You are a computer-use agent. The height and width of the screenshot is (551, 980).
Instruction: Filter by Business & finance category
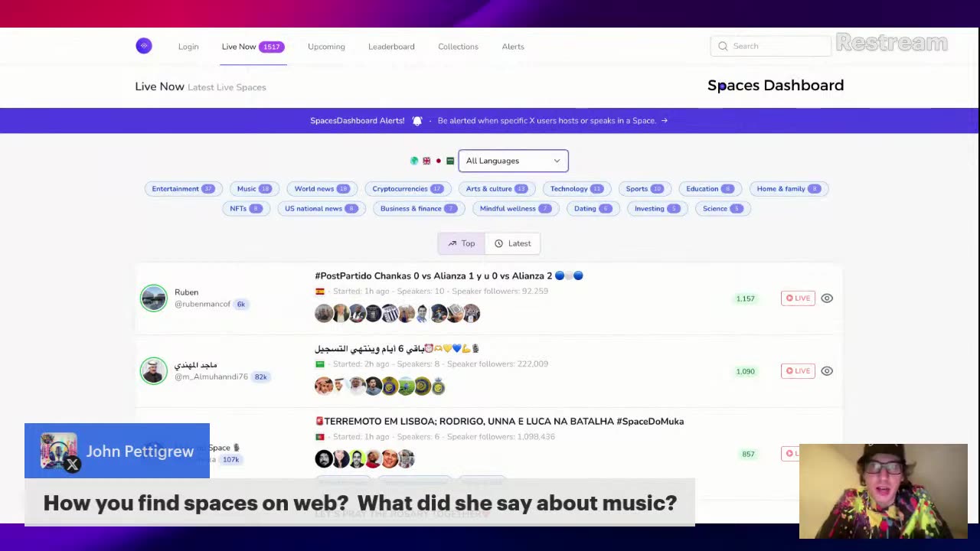tap(419, 209)
